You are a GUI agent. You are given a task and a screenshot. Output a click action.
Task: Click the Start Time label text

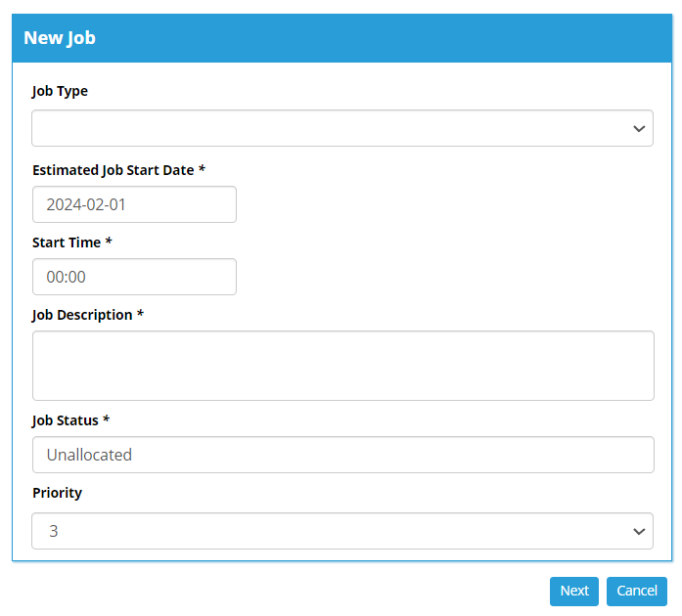click(x=67, y=242)
